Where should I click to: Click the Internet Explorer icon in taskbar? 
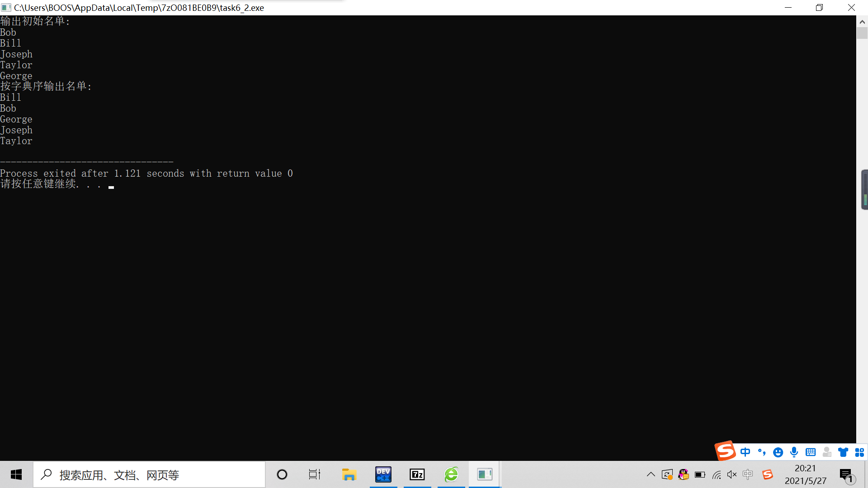pyautogui.click(x=451, y=474)
